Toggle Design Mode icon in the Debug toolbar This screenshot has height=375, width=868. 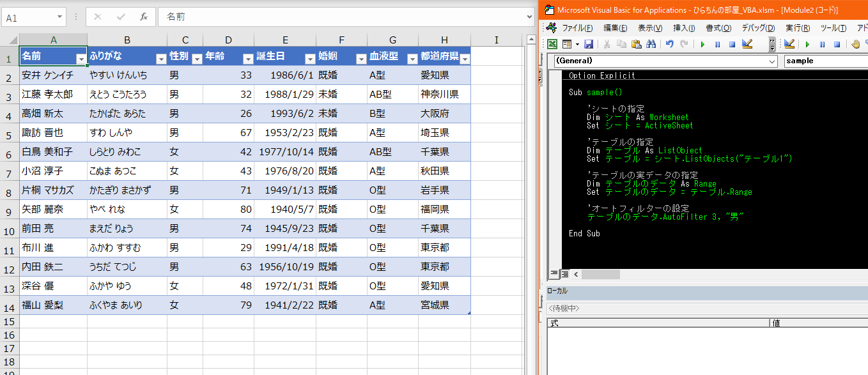tap(789, 44)
